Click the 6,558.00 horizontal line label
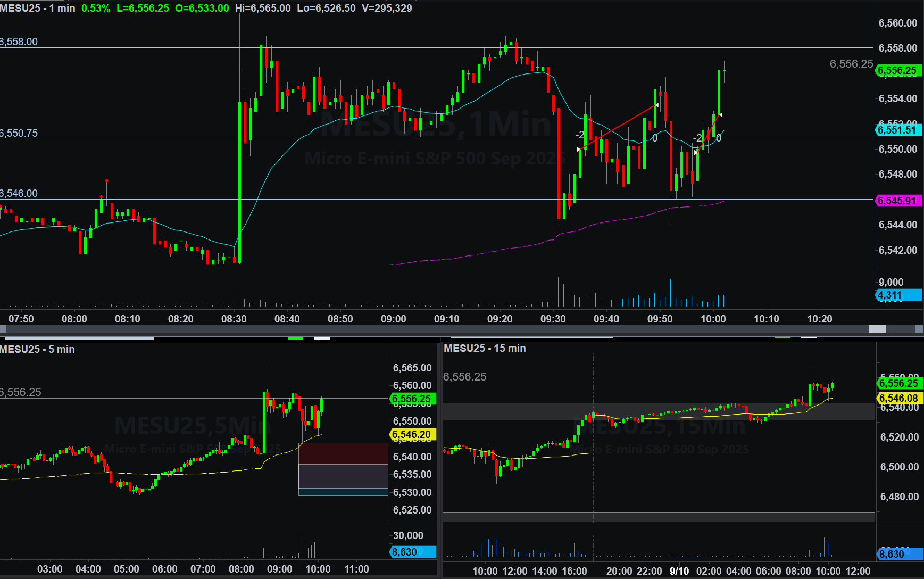This screenshot has width=924, height=579. [x=20, y=42]
